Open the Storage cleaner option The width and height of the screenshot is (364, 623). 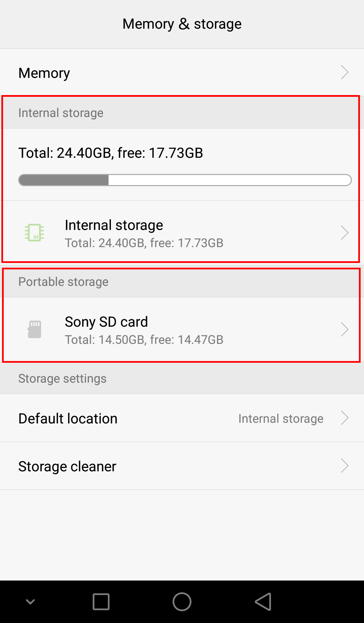click(67, 467)
